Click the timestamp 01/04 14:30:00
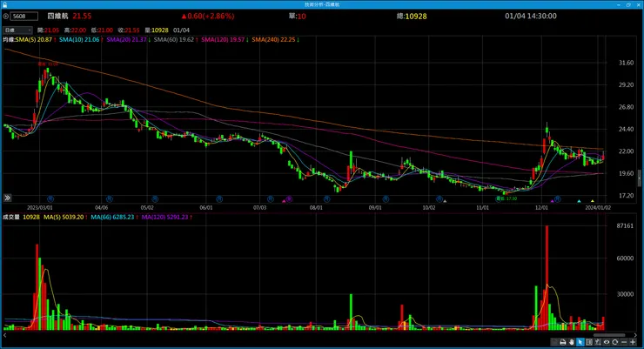 531,16
